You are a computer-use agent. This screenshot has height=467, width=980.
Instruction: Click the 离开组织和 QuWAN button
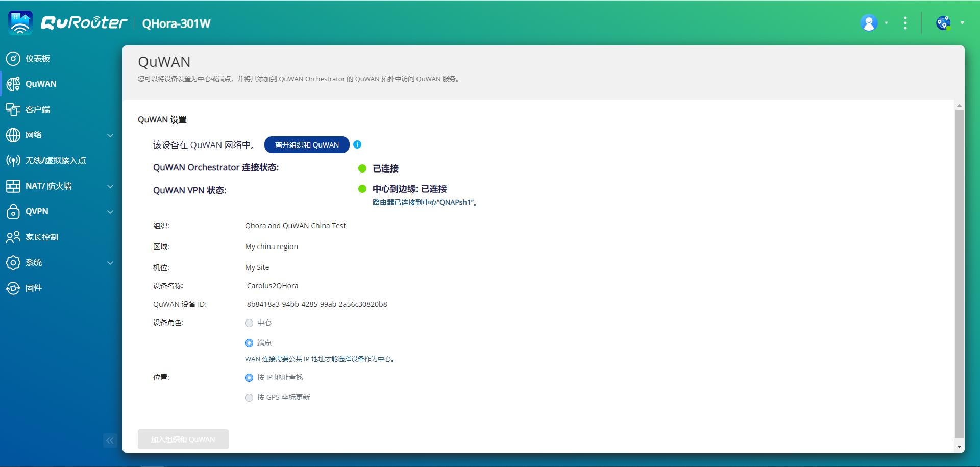[307, 145]
